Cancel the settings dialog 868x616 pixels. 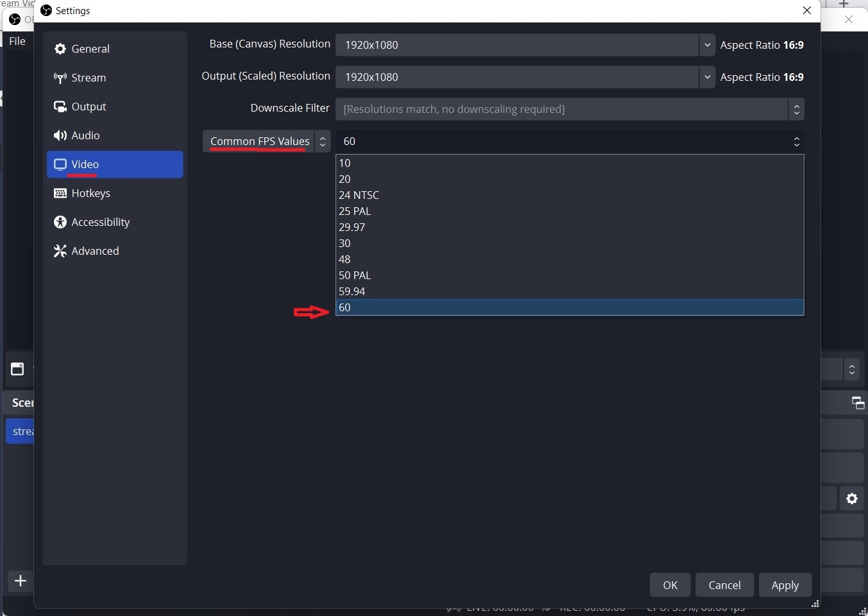point(724,585)
